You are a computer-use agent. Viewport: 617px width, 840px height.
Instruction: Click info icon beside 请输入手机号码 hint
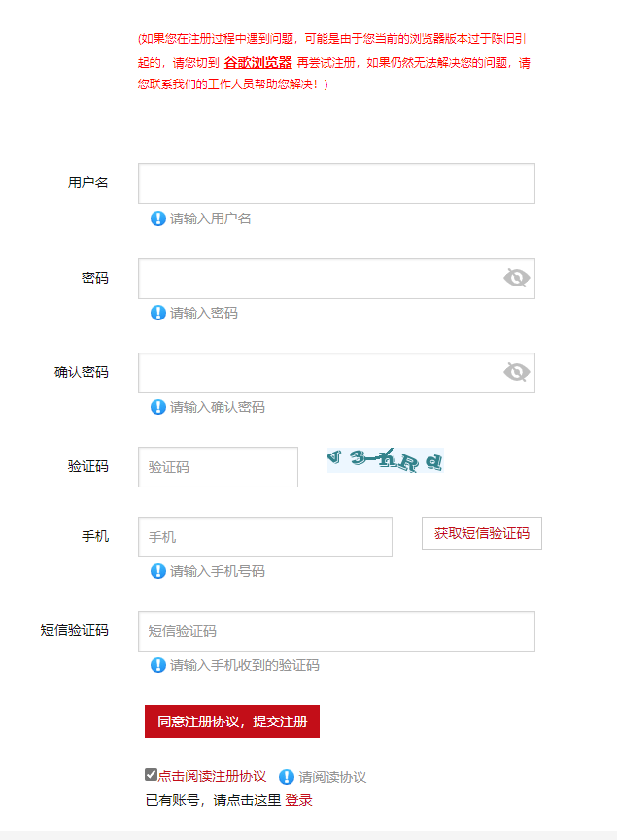click(x=157, y=571)
